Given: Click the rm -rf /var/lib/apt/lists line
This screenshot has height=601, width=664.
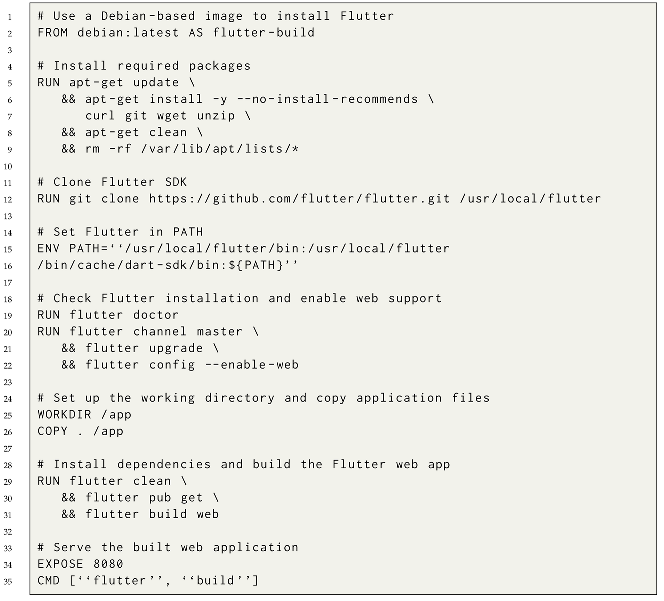Looking at the screenshot, I should (x=180, y=149).
